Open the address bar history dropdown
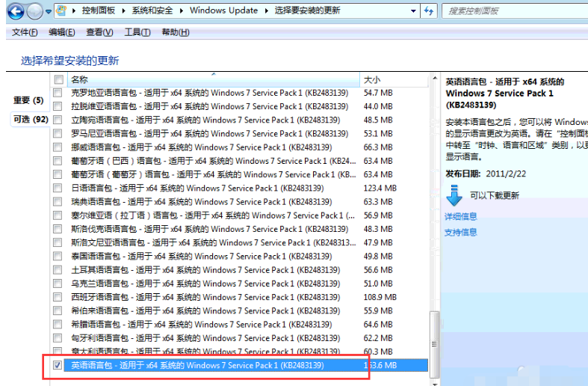This screenshot has width=588, height=386. [x=413, y=11]
